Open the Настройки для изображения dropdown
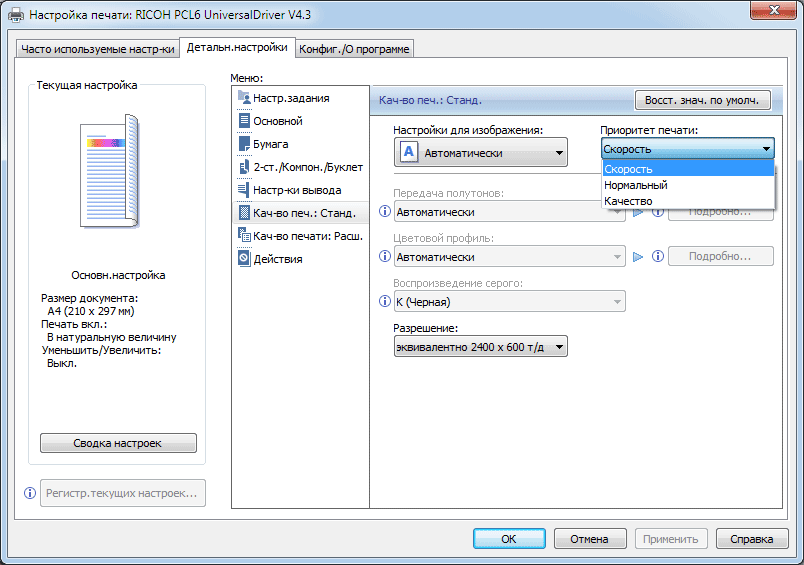This screenshot has height=565, width=804. point(481,153)
